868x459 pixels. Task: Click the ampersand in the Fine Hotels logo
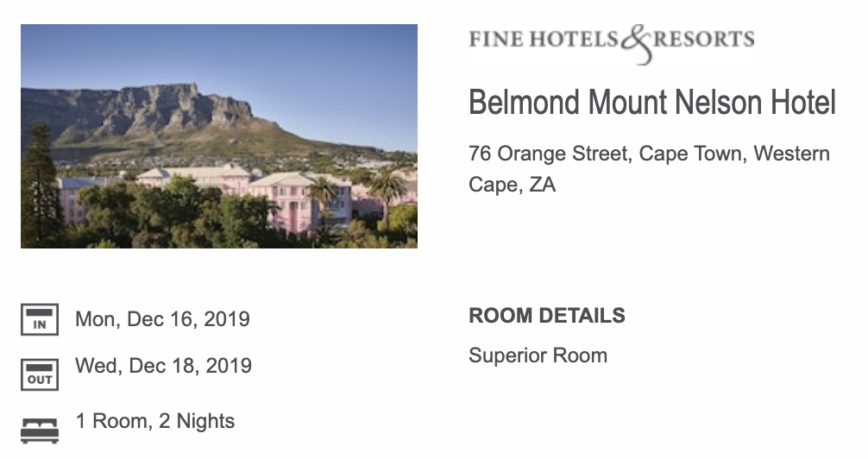coord(635,44)
